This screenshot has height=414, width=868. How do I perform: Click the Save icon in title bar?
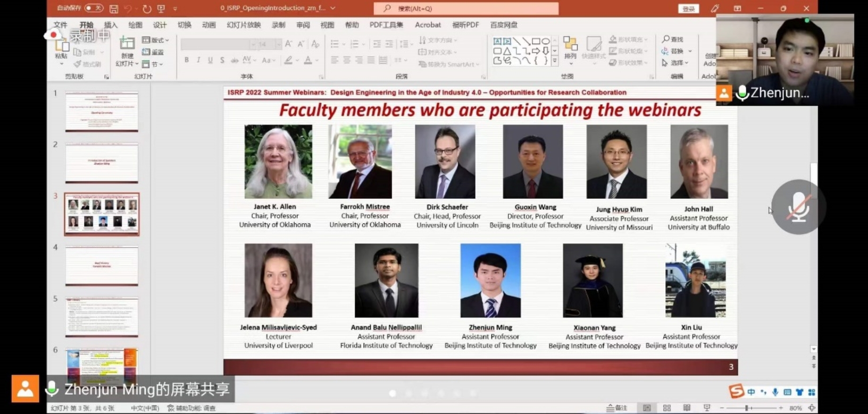114,9
